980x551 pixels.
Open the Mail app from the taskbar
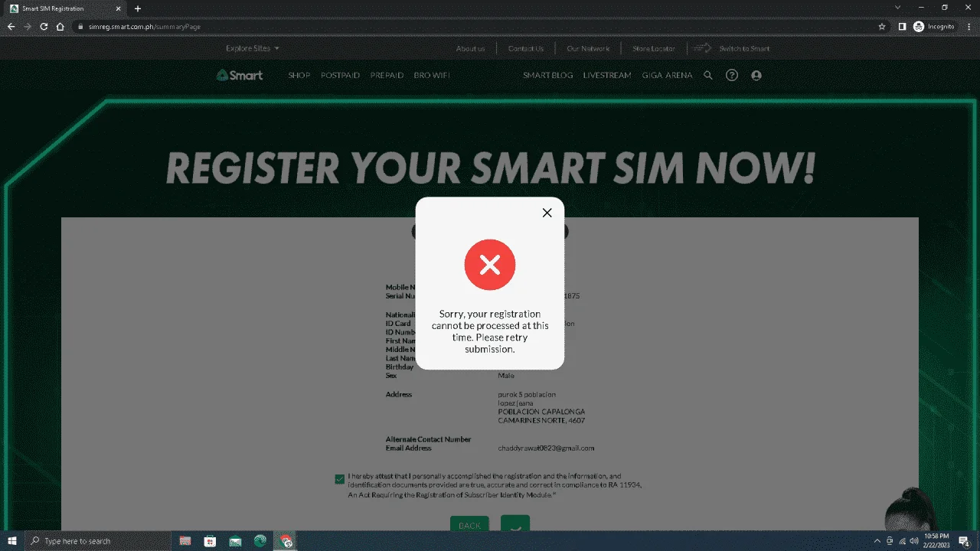point(235,541)
